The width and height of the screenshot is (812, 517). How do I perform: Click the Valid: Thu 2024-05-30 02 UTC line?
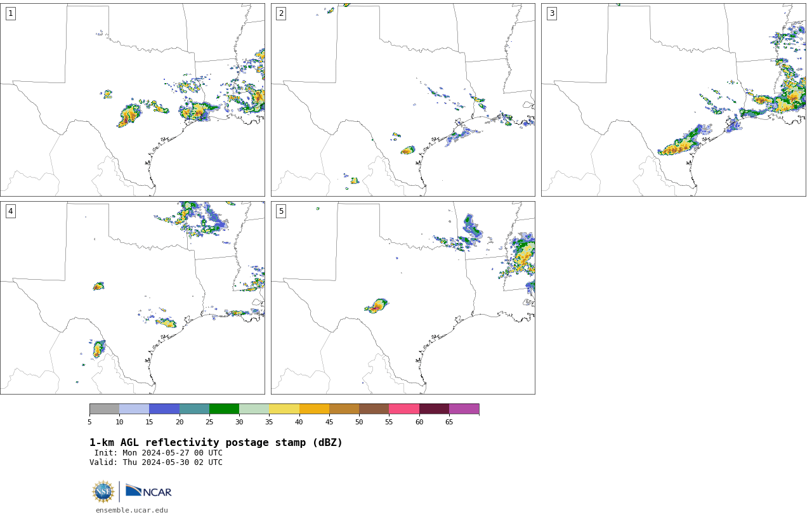click(x=156, y=462)
